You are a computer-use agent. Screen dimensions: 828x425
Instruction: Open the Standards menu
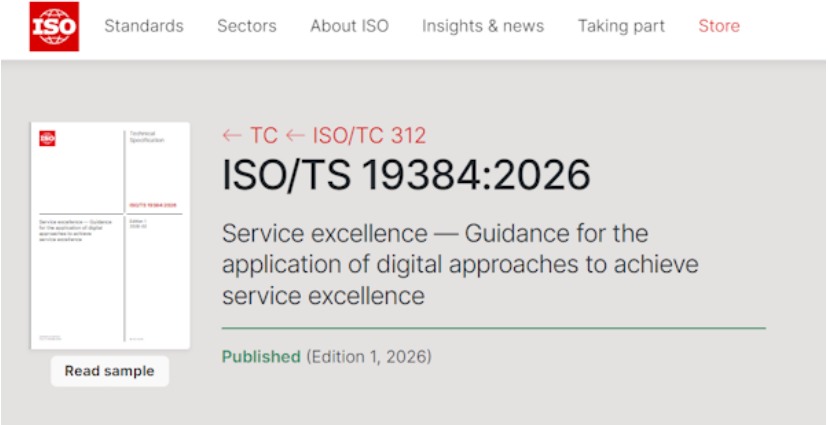[x=144, y=26]
